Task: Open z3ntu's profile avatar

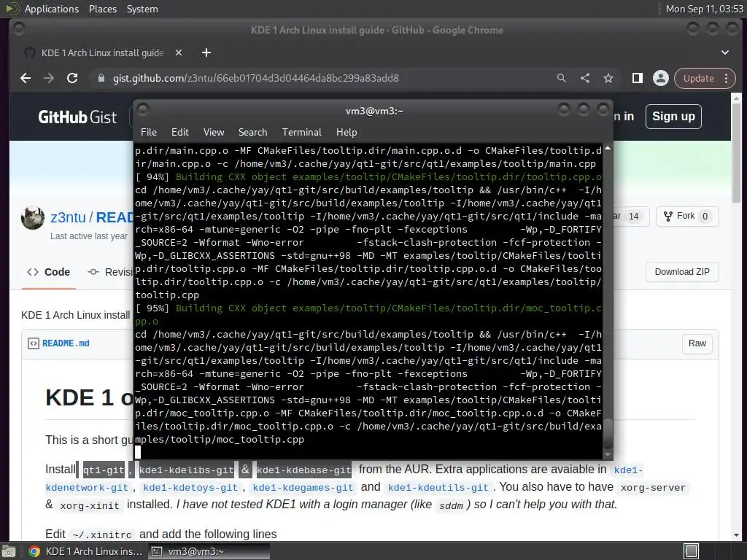Action: (x=33, y=218)
